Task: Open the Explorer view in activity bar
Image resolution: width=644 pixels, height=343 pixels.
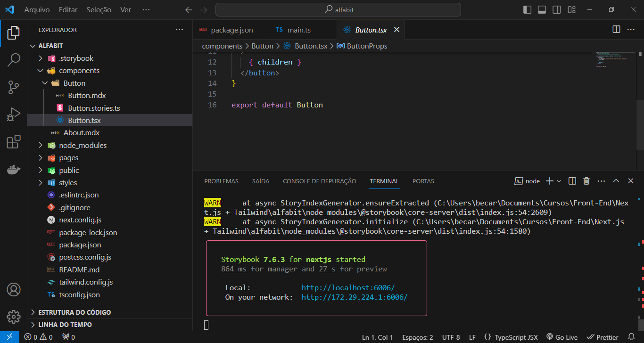Action: coord(14,33)
